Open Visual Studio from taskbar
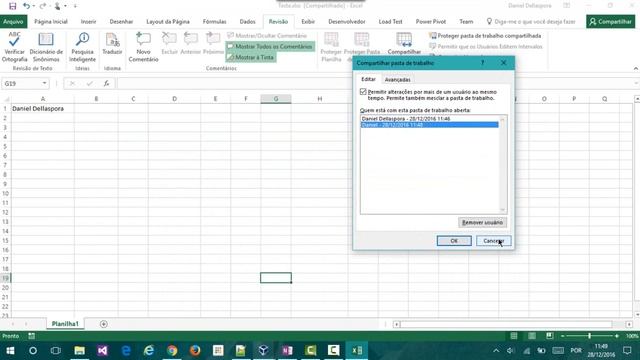Viewport: 640px width, 360px height. pos(102,351)
